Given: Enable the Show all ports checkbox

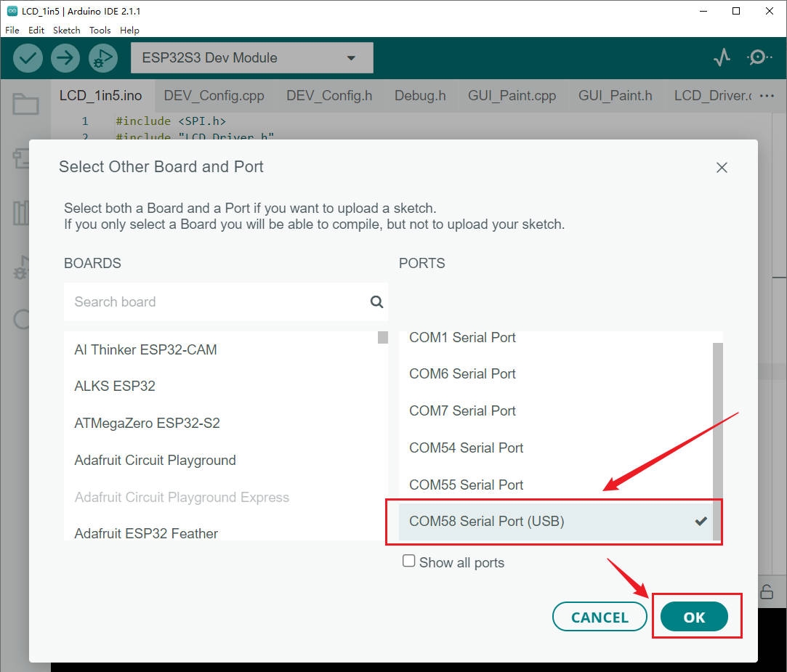Looking at the screenshot, I should coord(408,561).
